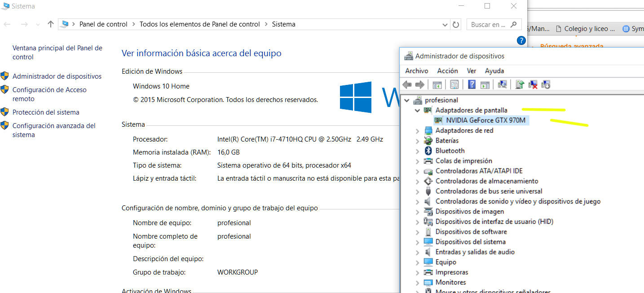Expand Controladoras de sonido y vídeo node
This screenshot has width=644, height=293.
(x=418, y=202)
